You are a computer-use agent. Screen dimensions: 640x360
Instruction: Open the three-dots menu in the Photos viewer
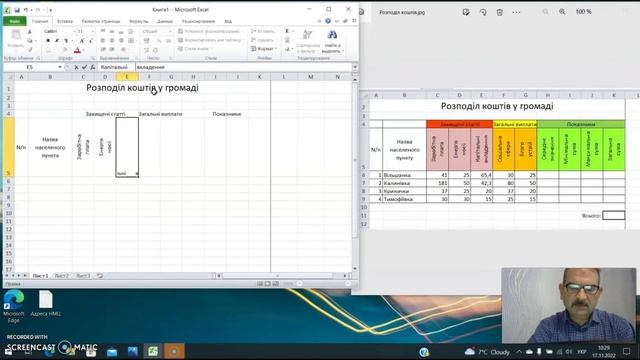pos(516,12)
